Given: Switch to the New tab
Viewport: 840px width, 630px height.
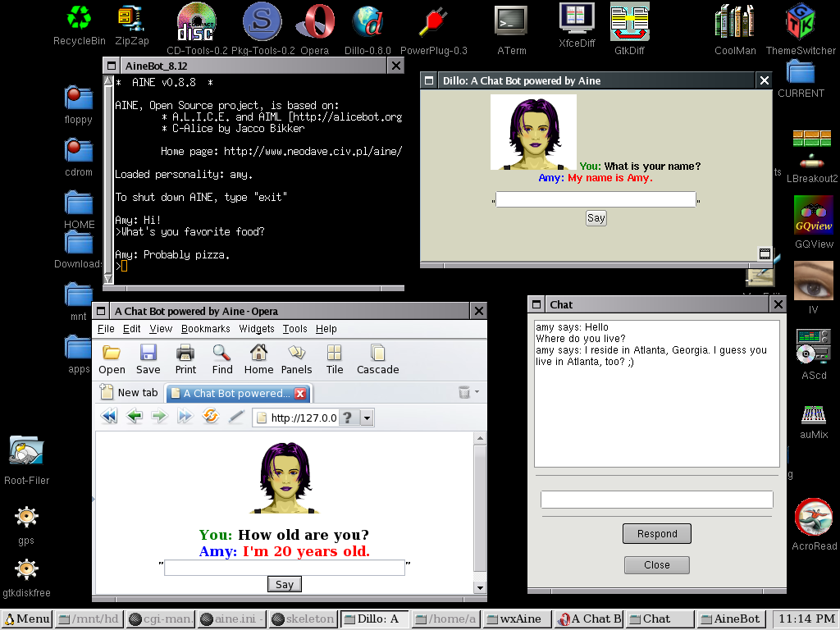Looking at the screenshot, I should click(x=129, y=393).
